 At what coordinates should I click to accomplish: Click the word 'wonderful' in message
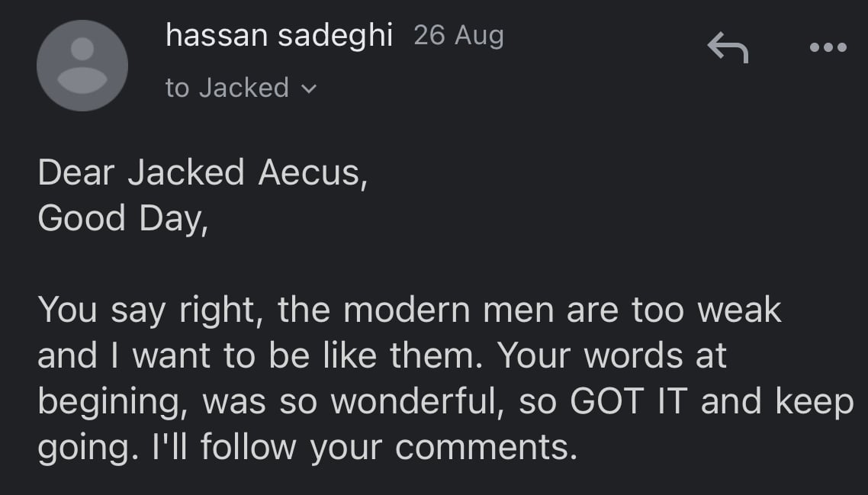tap(416, 401)
